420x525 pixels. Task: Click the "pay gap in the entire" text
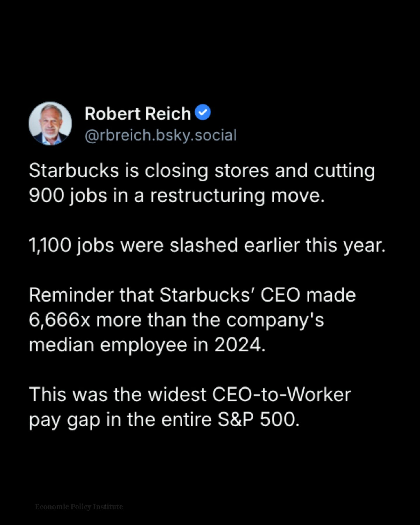point(120,420)
